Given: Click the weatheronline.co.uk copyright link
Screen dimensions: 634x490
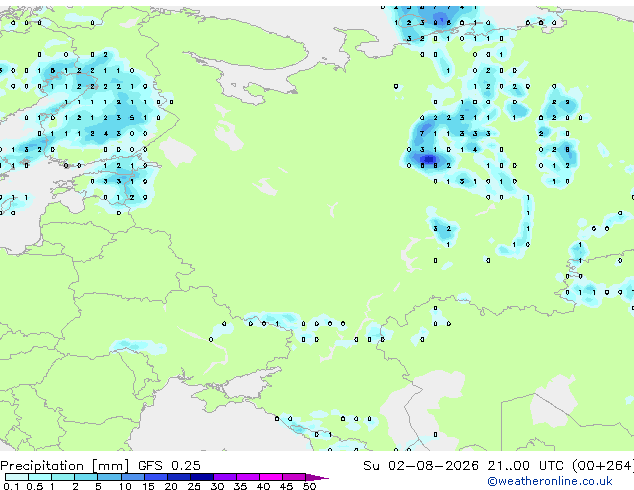Looking at the screenshot, I should tap(550, 481).
